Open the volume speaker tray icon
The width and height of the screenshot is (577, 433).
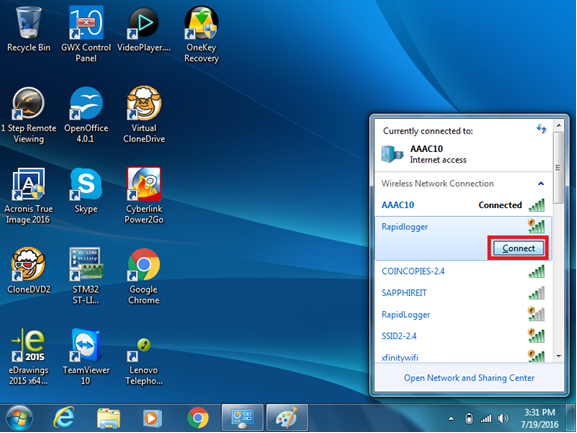click(503, 418)
